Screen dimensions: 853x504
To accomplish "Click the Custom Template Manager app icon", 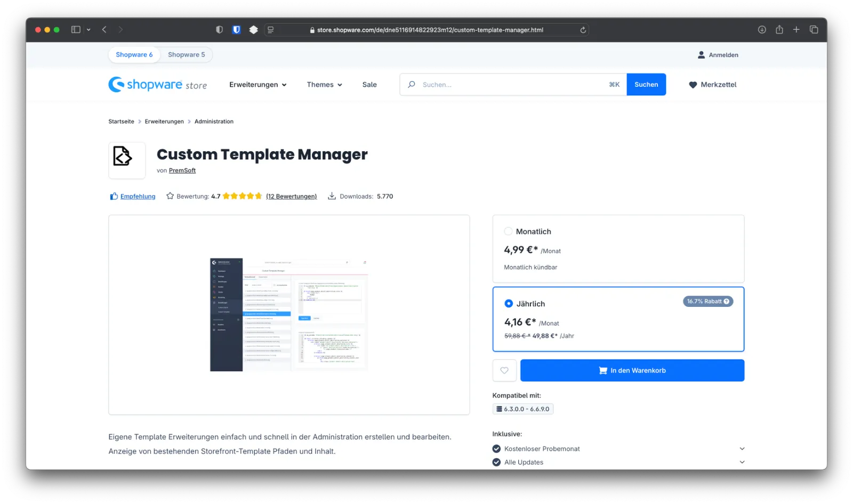I will pos(126,160).
